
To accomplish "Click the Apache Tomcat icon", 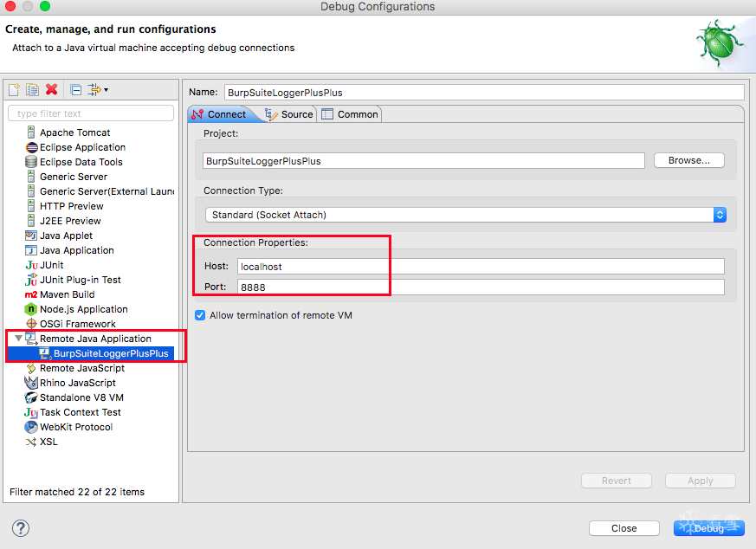I will [x=31, y=132].
